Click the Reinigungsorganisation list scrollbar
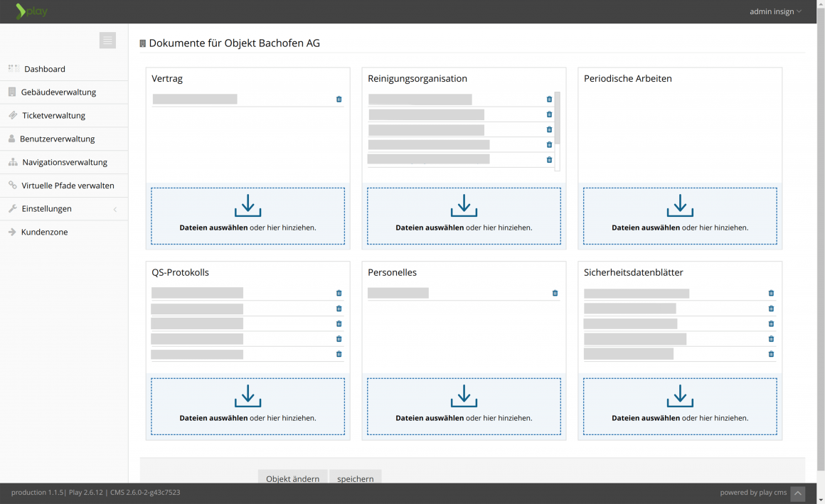 [558, 119]
